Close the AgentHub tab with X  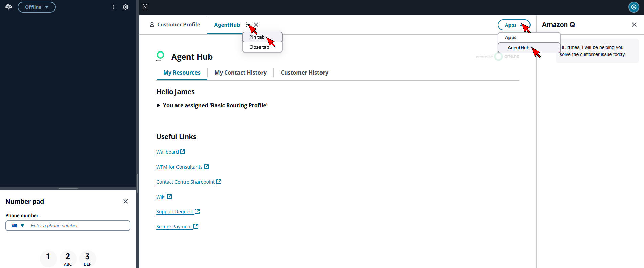coord(256,25)
